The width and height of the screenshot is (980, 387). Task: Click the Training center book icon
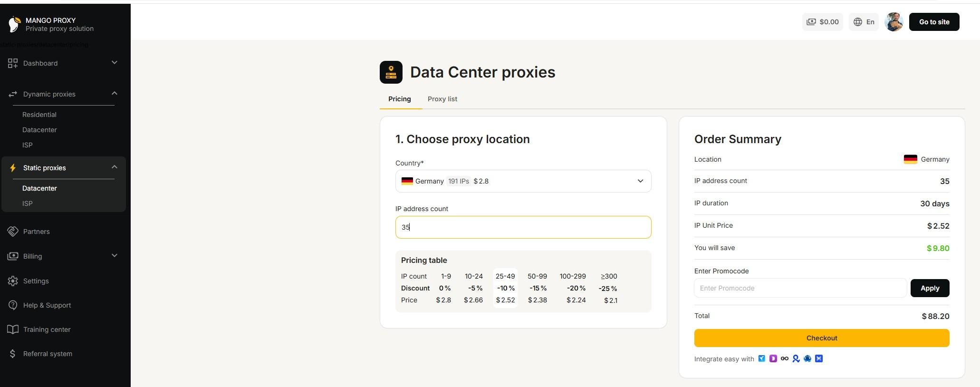[x=13, y=329]
